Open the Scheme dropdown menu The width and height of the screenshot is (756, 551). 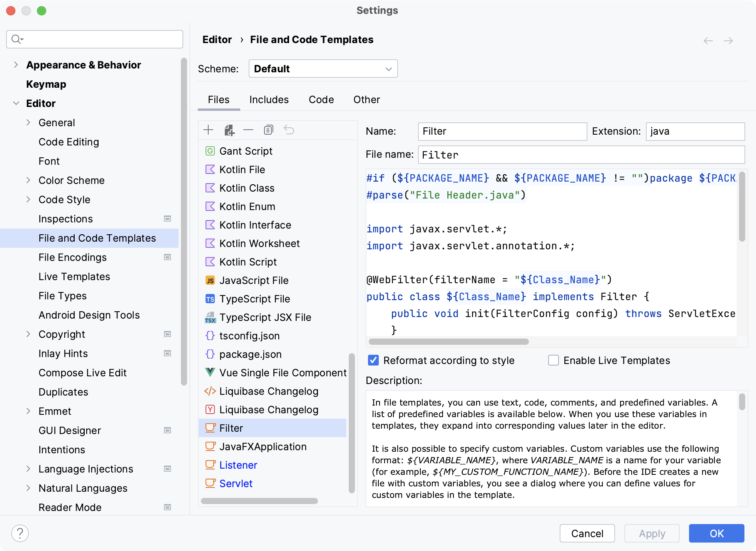tap(322, 69)
